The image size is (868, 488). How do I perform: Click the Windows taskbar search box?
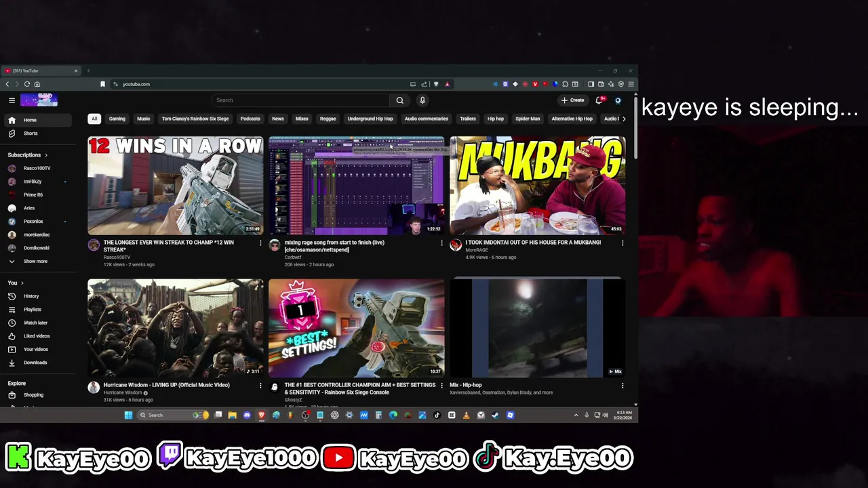[x=175, y=415]
